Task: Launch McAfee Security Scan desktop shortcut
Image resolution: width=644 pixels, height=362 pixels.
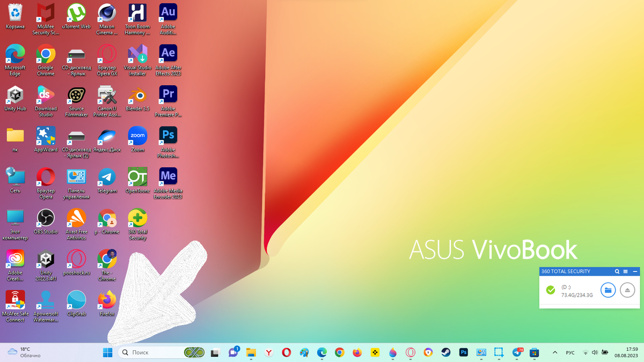Action: point(46,19)
